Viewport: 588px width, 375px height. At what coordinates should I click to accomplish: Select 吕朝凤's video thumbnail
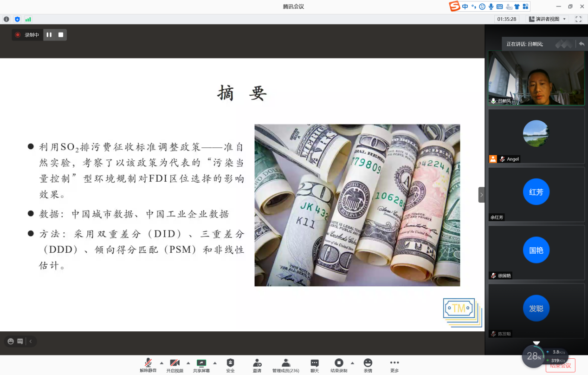(x=536, y=78)
